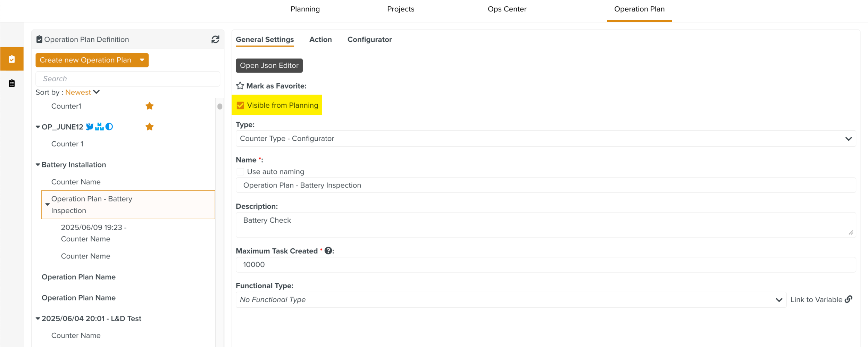The image size is (868, 347).
Task: Open the Type dropdown showing Counter Type - Configurator
Action: click(545, 139)
